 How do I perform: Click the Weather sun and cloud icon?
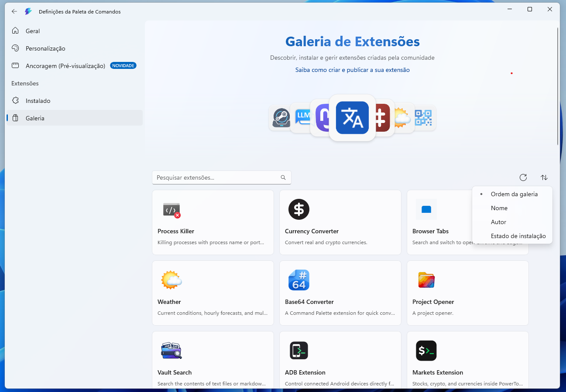tap(172, 280)
